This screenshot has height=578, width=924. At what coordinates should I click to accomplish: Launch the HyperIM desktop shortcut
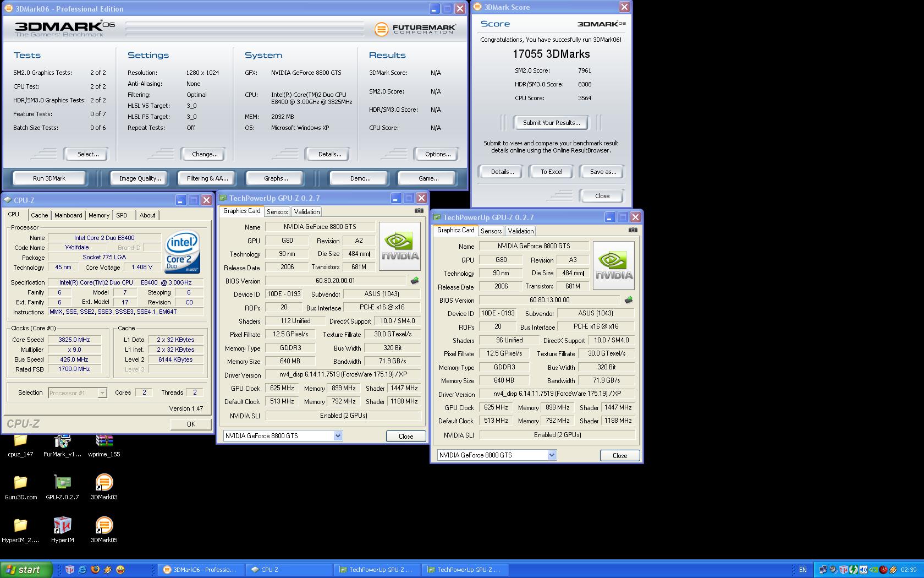(x=62, y=531)
